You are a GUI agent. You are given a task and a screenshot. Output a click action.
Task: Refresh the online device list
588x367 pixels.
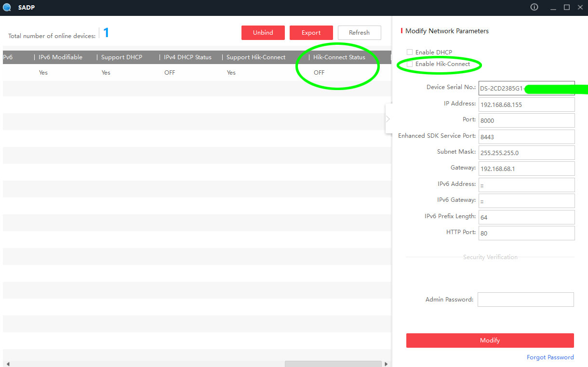tap(359, 33)
